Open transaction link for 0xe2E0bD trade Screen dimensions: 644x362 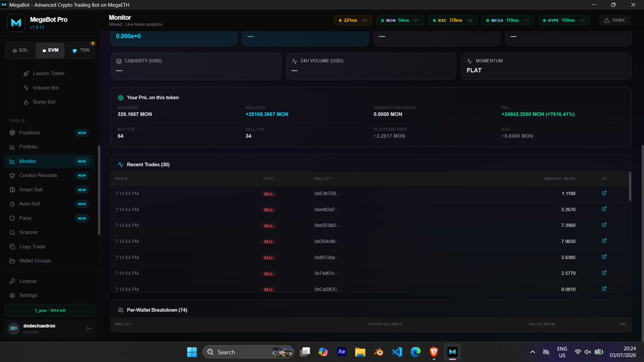click(604, 225)
